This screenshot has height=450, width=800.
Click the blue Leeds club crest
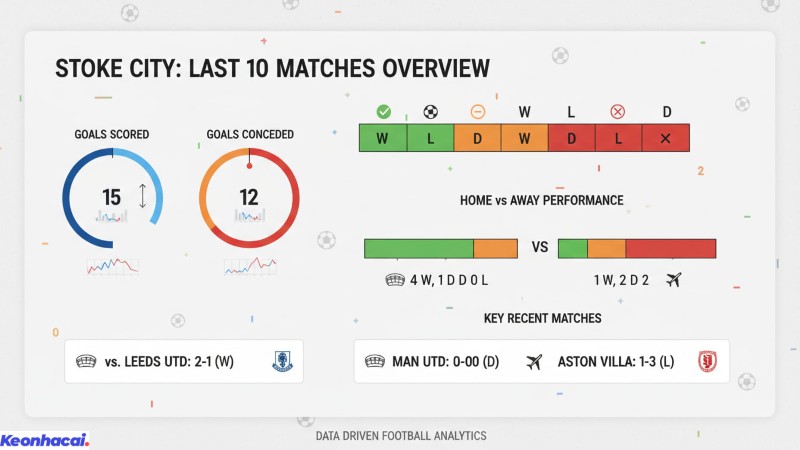coord(282,361)
